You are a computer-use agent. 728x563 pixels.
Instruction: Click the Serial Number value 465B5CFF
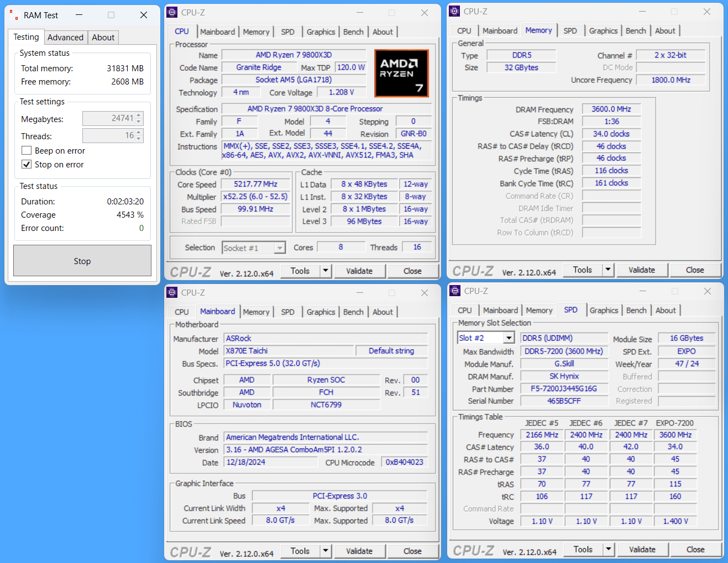point(564,401)
